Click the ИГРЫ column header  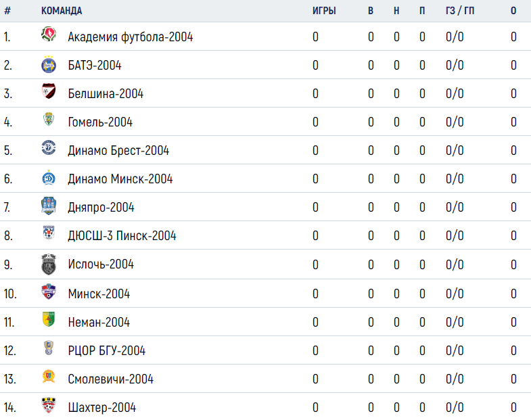pyautogui.click(x=324, y=11)
